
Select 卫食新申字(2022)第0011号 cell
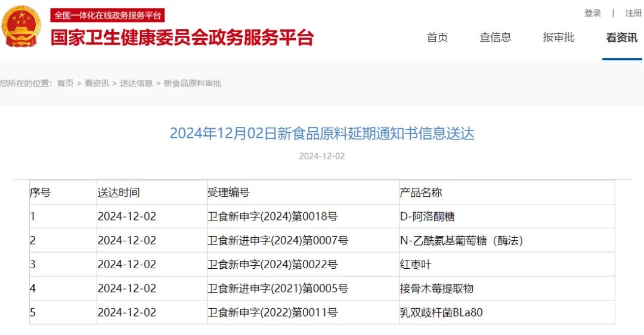coord(303,312)
